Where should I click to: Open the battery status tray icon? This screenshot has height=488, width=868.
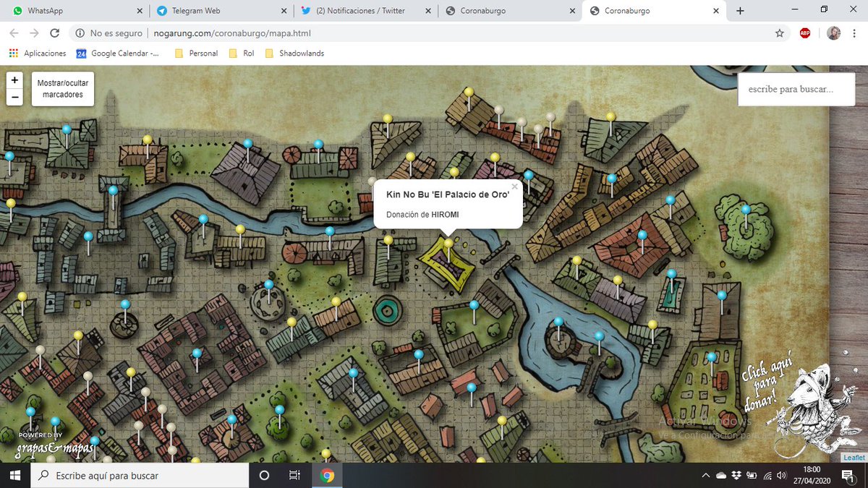pyautogui.click(x=751, y=476)
